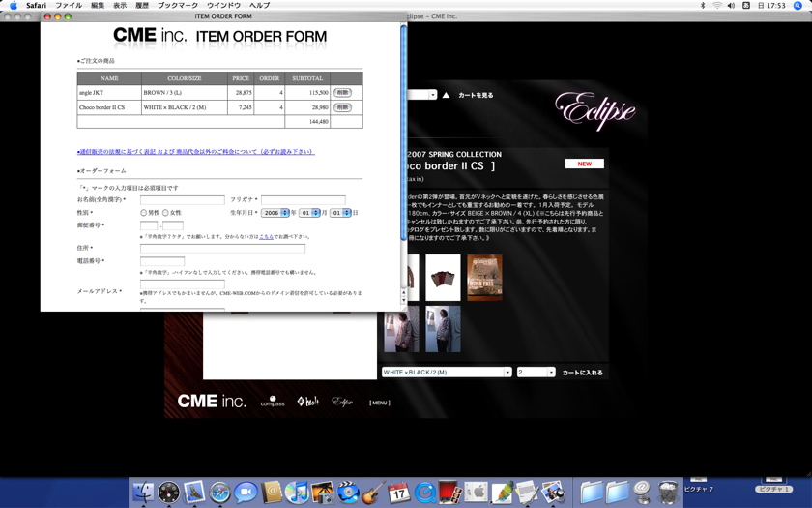Open iPhoto from the dock

[x=322, y=492]
